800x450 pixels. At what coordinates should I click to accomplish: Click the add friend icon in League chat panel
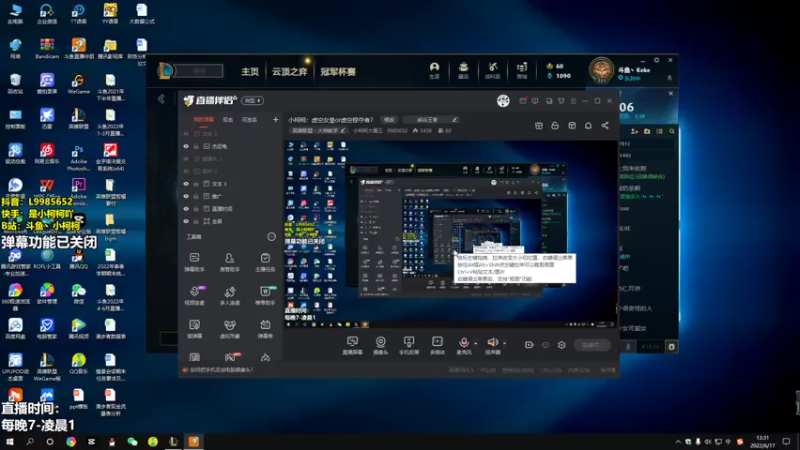(635, 132)
